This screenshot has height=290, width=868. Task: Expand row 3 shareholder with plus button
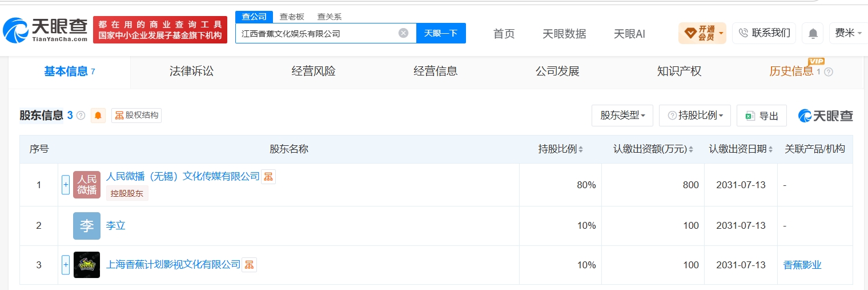66,265
